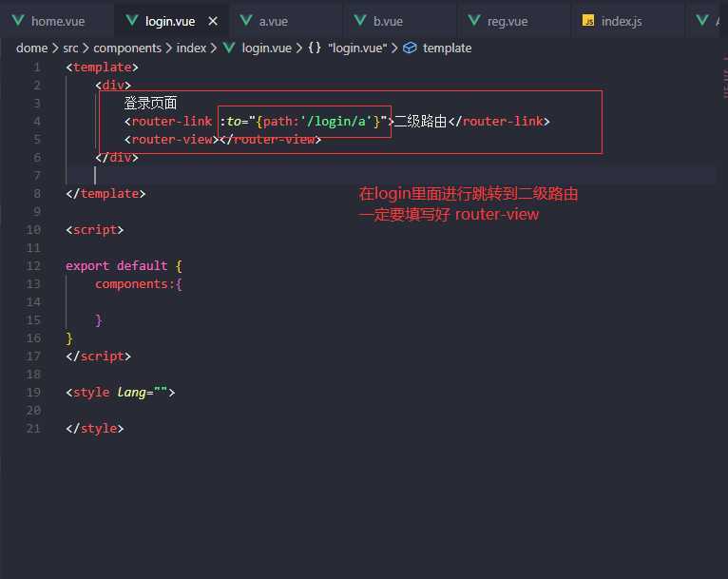Click the template cube icon in breadcrumb
This screenshot has width=728, height=579.
[x=410, y=48]
